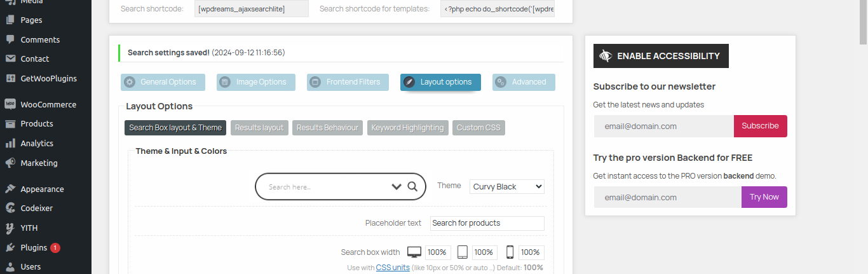Click the magnifier icon in the search preview
This screenshot has width=868, height=274.
click(x=412, y=186)
